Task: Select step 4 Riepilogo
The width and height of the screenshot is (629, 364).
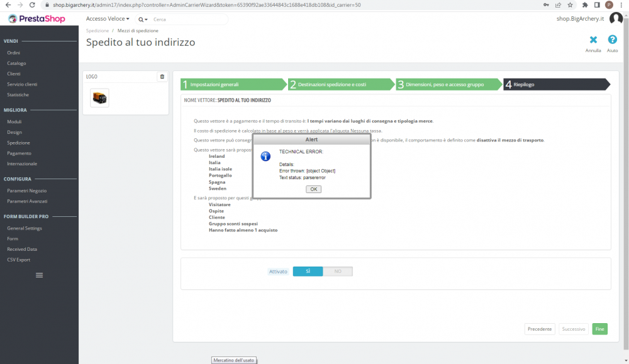Action: 556,85
